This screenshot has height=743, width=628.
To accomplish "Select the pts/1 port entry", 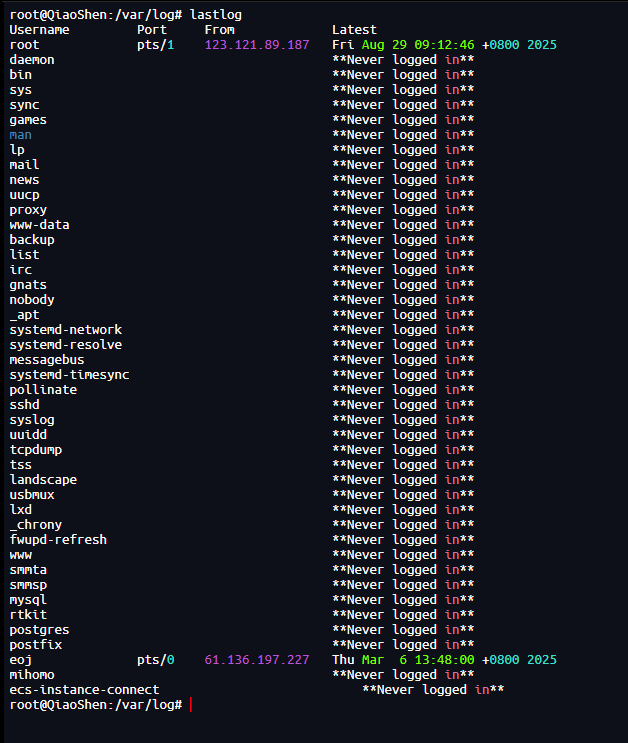I will point(155,45).
